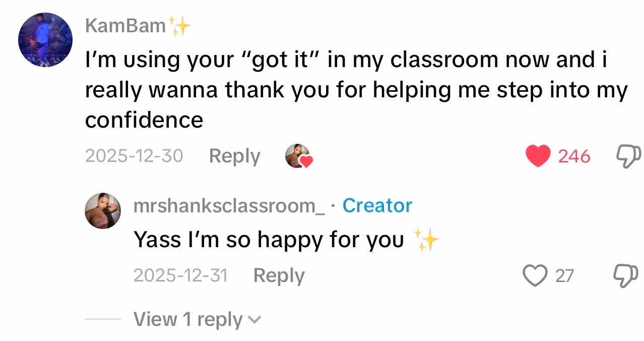Image resolution: width=644 pixels, height=341 pixels.
Task: Click the 246 likes count
Action: pos(574,156)
